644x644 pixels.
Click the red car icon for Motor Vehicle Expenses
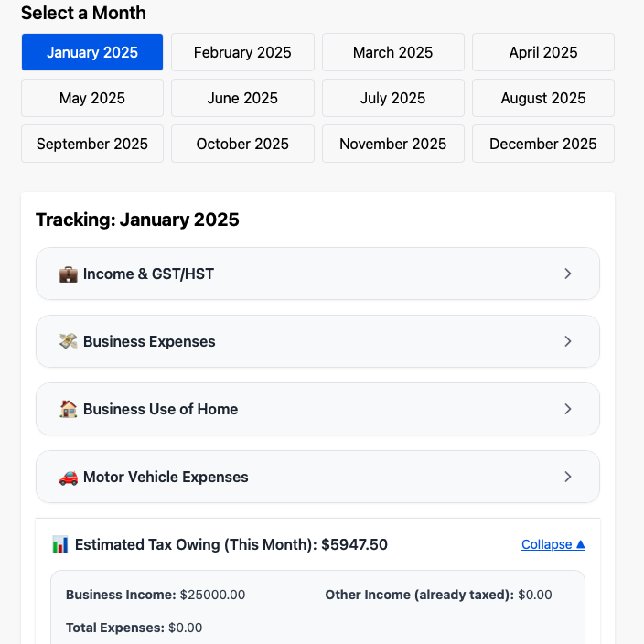[x=69, y=478]
